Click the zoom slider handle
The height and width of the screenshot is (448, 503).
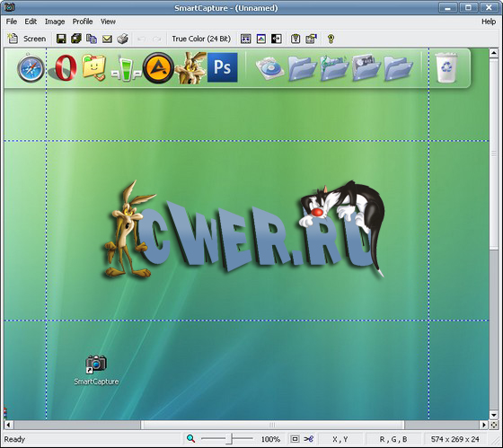(x=229, y=438)
